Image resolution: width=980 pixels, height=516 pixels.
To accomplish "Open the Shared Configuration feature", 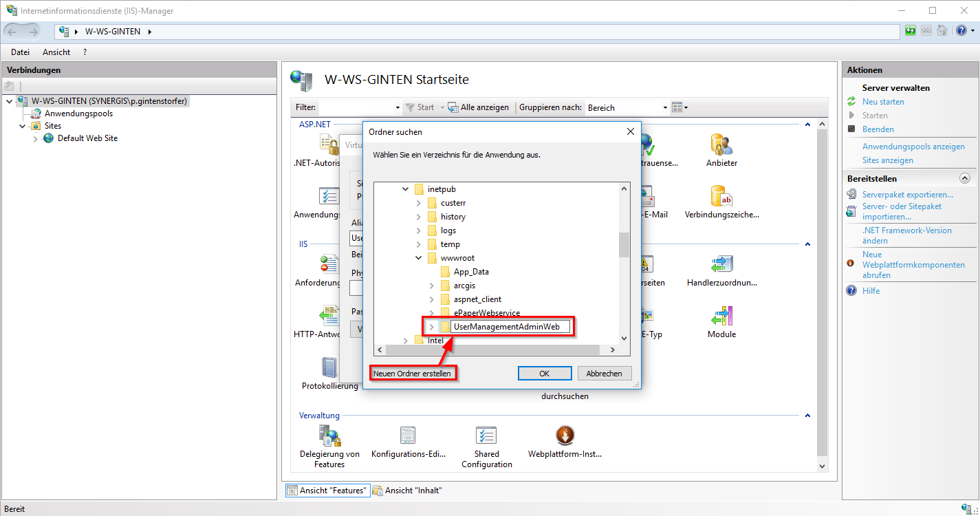I will pos(486,435).
